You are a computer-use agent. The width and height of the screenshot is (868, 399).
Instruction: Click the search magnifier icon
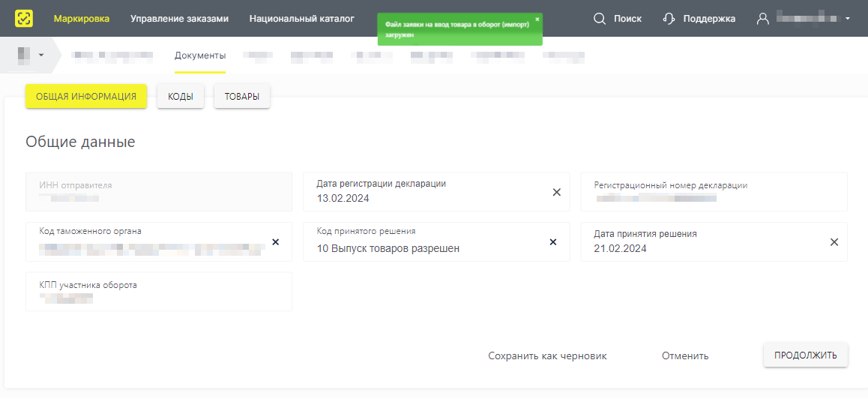[x=600, y=19]
